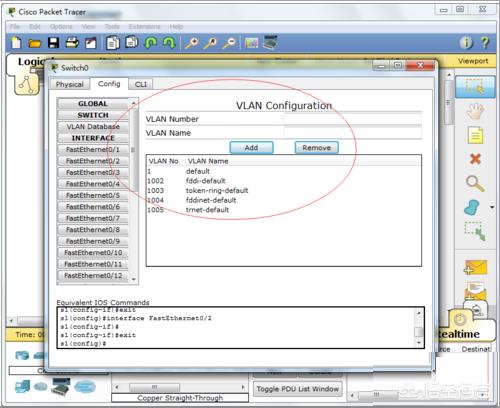500x408 pixels.
Task: Click the Save floppy disk icon
Action: [53, 43]
